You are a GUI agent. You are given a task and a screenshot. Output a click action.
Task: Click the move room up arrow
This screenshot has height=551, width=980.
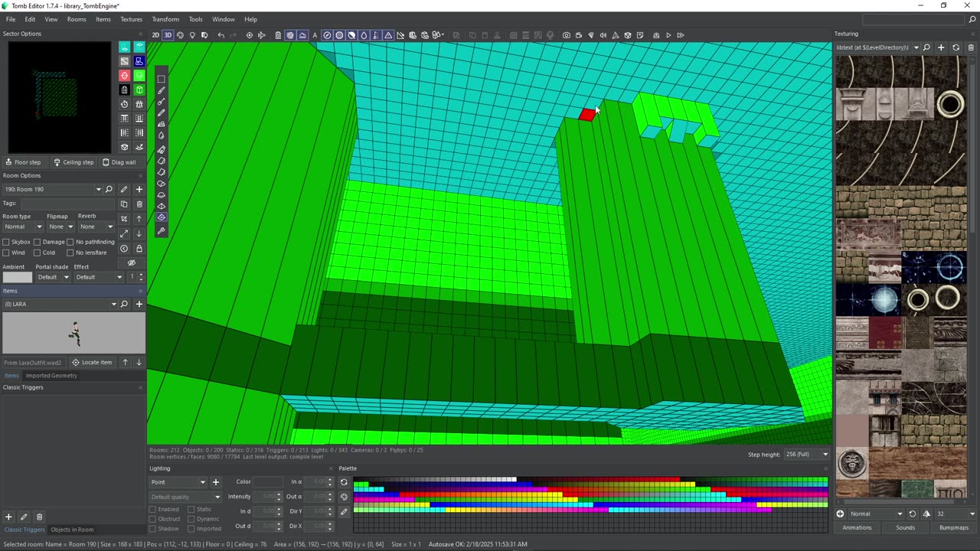139,219
